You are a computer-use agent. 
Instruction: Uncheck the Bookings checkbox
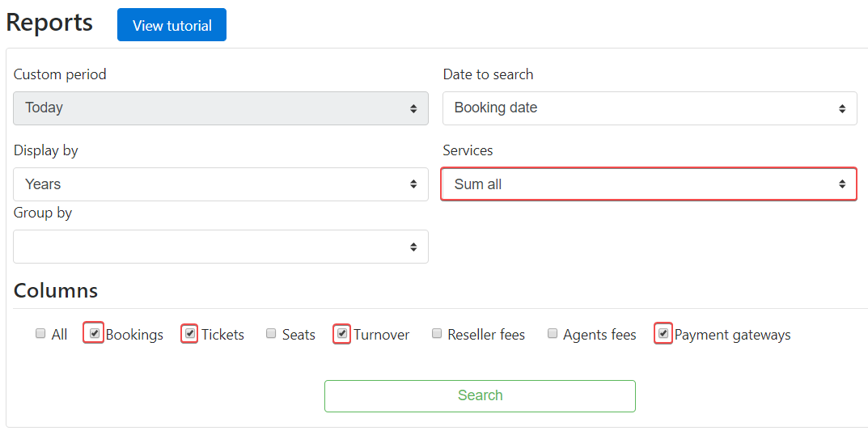95,333
